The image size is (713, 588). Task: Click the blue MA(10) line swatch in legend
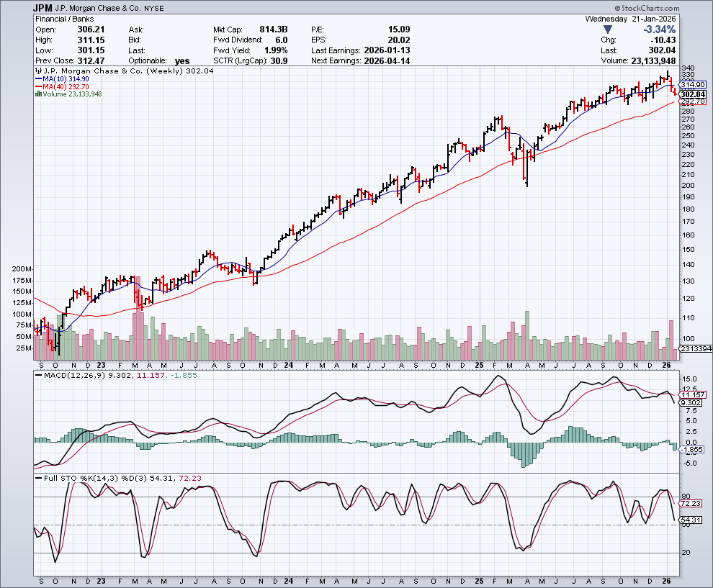click(39, 78)
